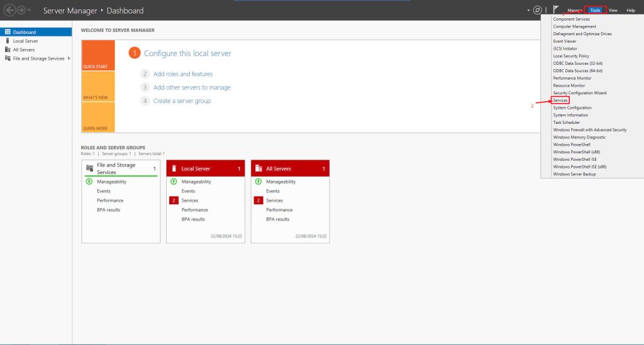Click the back navigation arrow
The image size is (644, 345).
point(10,10)
